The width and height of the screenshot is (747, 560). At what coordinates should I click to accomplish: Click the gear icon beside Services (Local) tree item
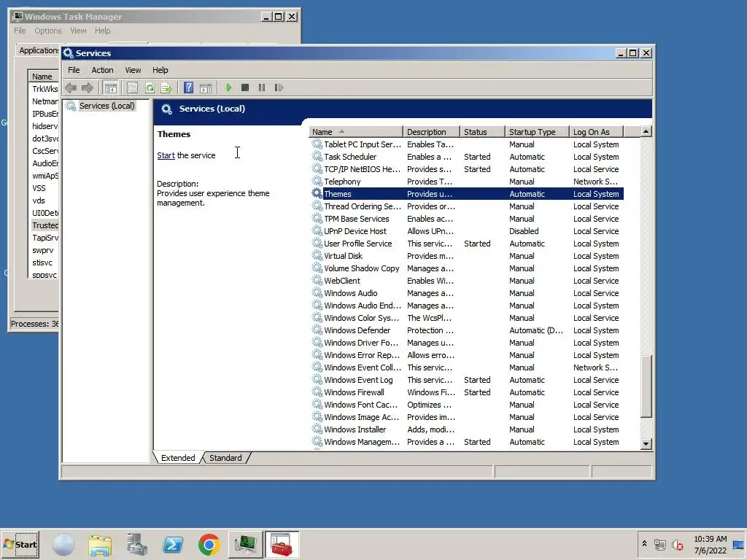71,106
